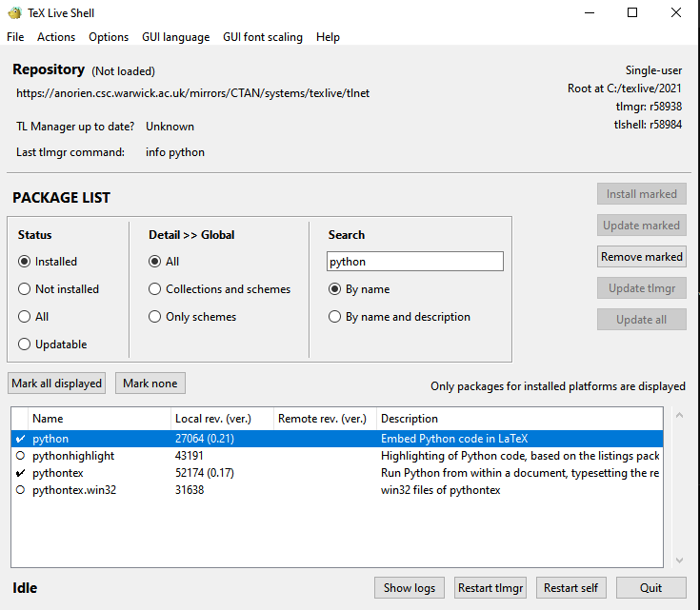
Task: Click python package name in list
Action: [50, 439]
